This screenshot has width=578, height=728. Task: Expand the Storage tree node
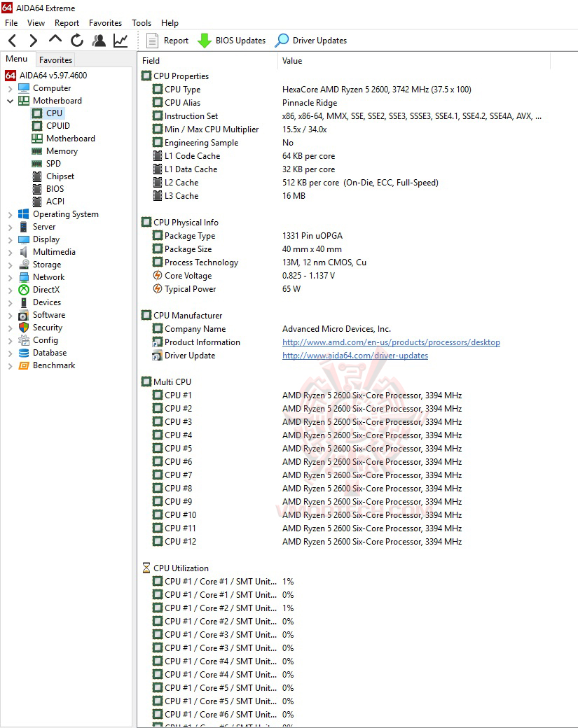[11, 265]
